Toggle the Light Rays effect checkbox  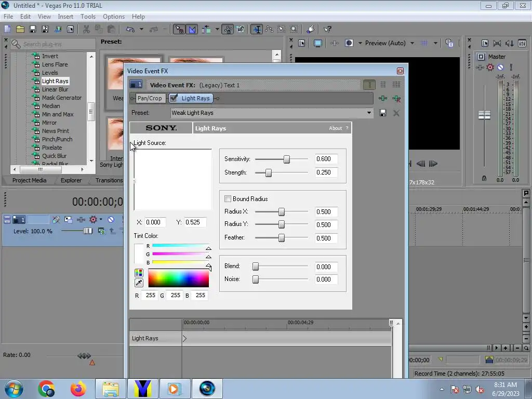[174, 98]
